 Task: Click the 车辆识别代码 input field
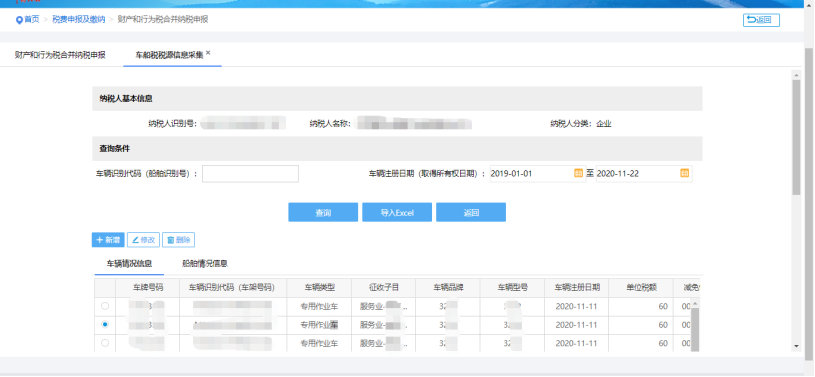click(x=250, y=174)
